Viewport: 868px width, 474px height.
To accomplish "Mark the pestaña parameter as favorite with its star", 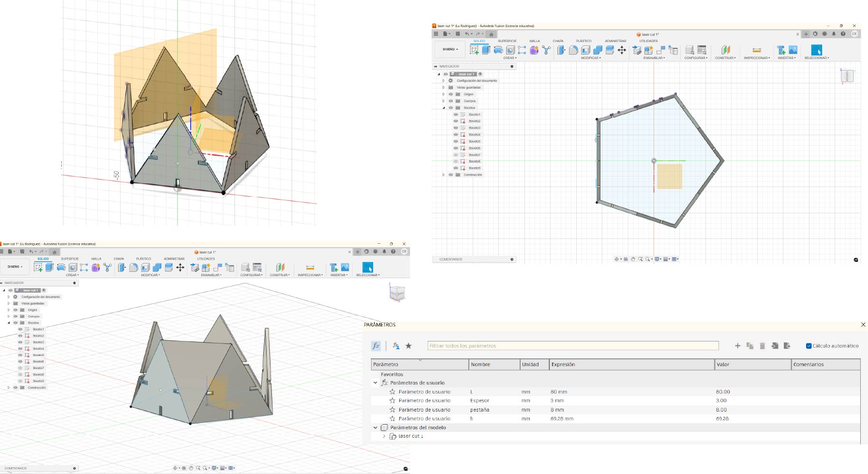I will point(392,410).
